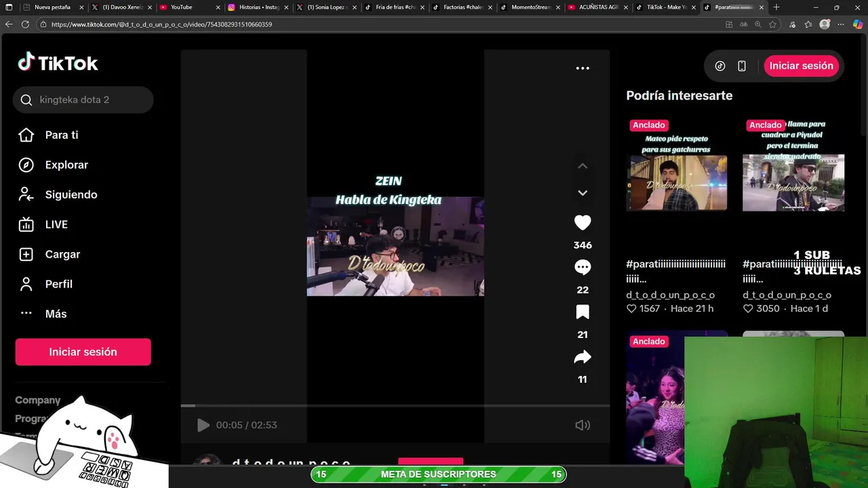This screenshot has width=868, height=488.
Task: Open the tab actions icon left of the tabs
Action: pyautogui.click(x=9, y=7)
